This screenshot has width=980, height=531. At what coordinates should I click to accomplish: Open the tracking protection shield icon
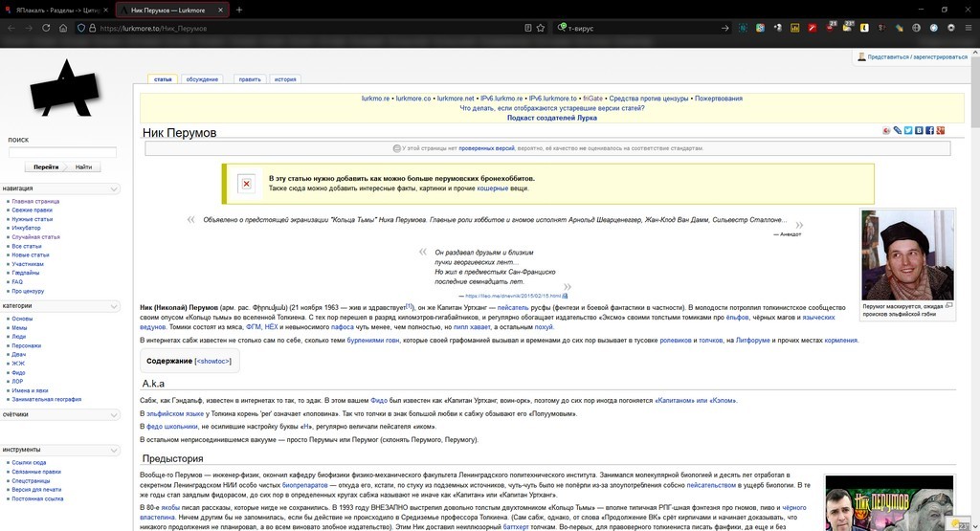pos(80,28)
